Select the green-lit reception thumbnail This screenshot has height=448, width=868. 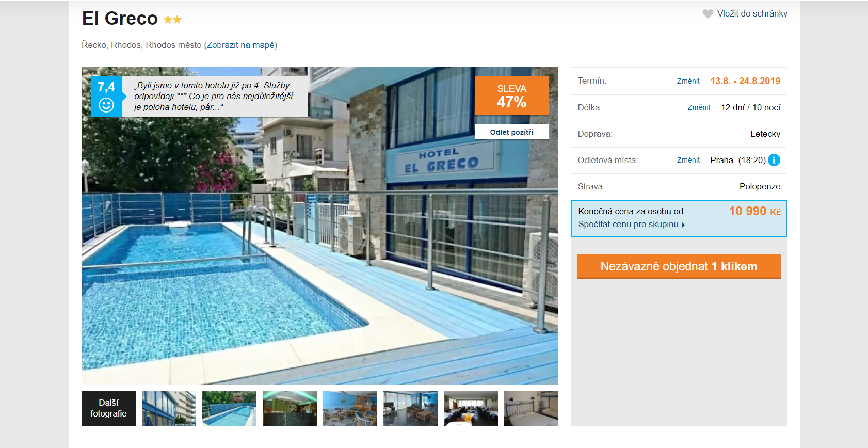click(290, 408)
